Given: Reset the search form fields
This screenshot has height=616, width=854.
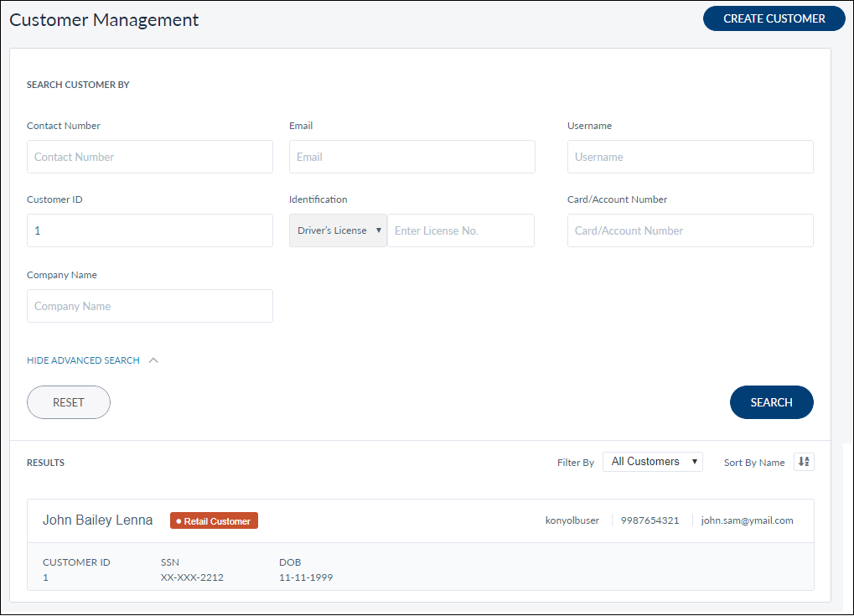Looking at the screenshot, I should (x=69, y=402).
